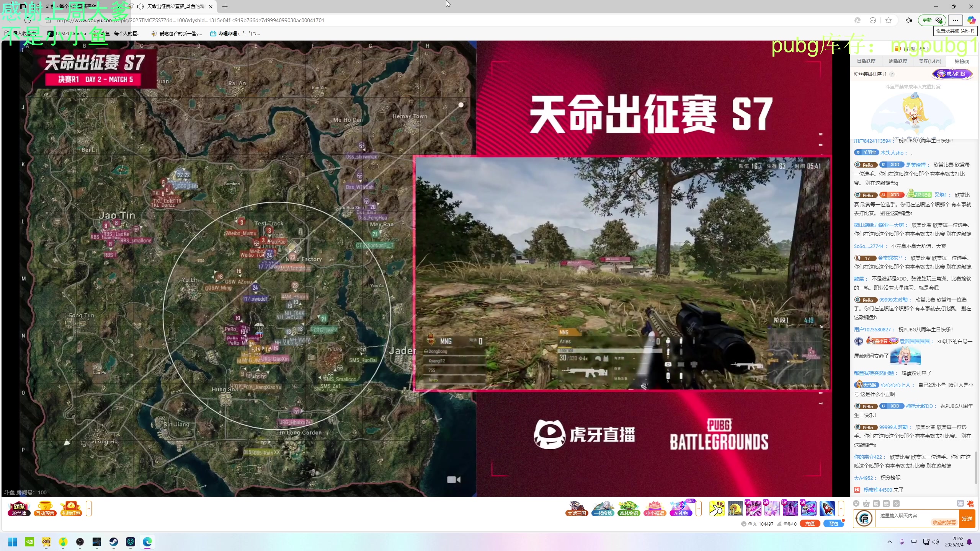The height and width of the screenshot is (551, 980).
Task: Open the 爱吃包谷的新一酱 bookmark
Action: [176, 34]
